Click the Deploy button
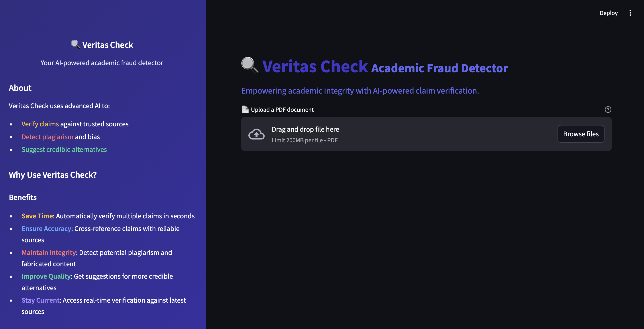This screenshot has width=644, height=329. (x=608, y=13)
